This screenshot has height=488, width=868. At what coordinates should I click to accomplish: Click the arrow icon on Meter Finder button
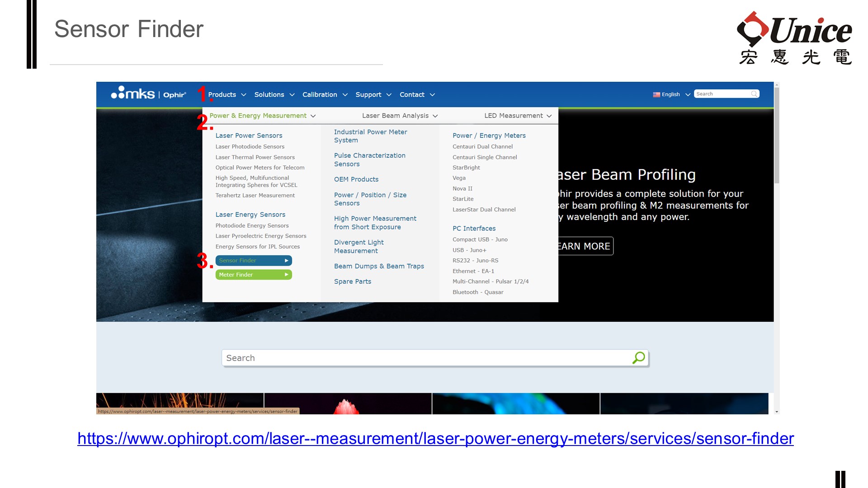pos(286,275)
